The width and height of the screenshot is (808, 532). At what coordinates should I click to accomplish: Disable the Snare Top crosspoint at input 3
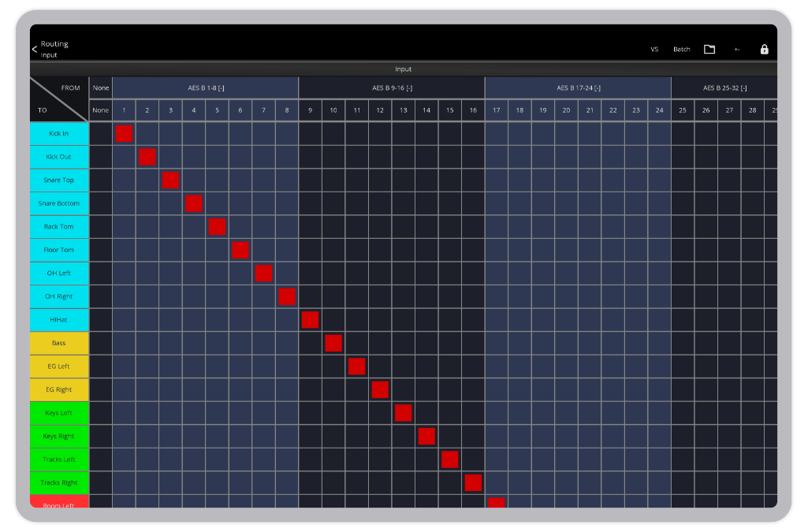click(x=169, y=180)
